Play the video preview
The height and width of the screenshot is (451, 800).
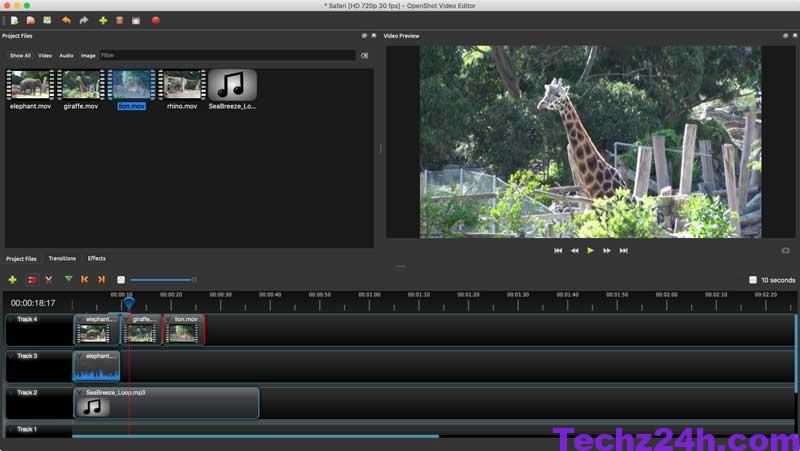590,250
